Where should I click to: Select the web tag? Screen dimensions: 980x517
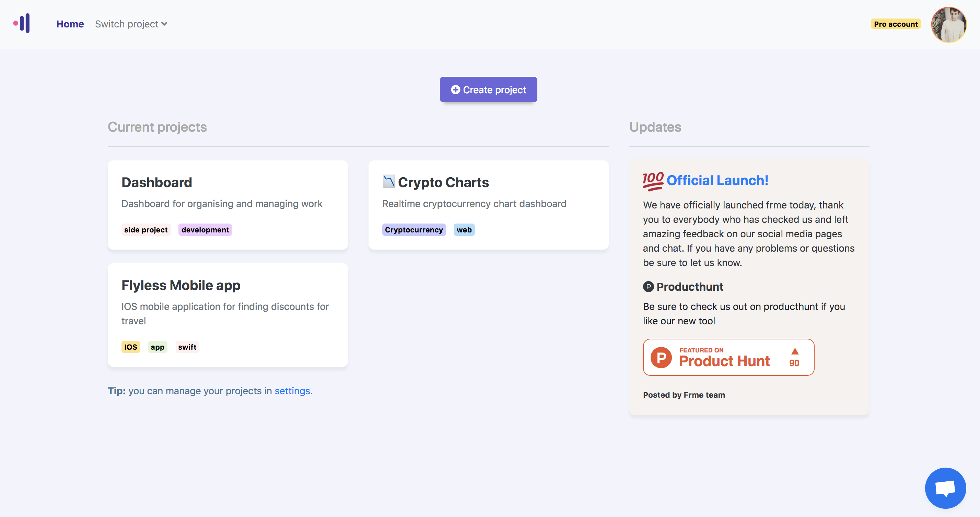(464, 230)
